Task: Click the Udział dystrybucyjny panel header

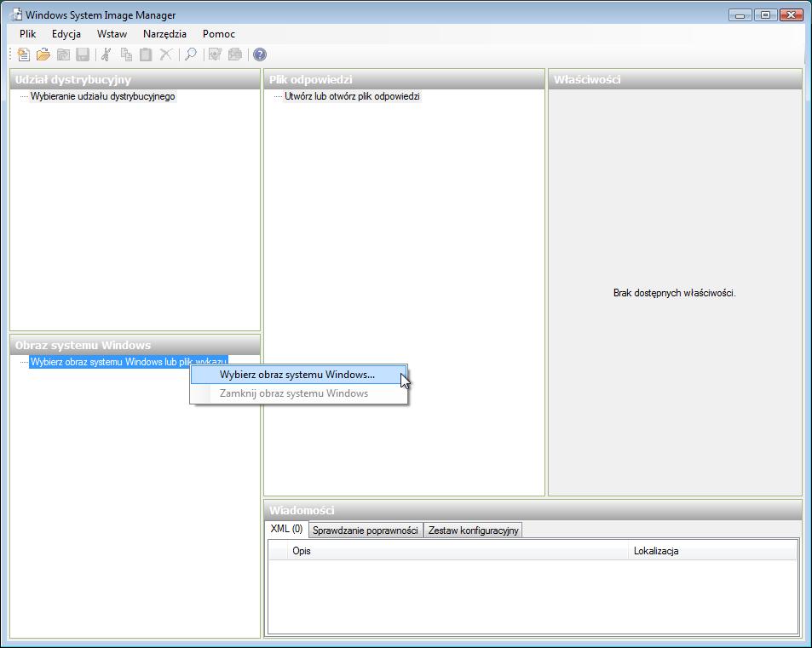Action: pos(135,80)
